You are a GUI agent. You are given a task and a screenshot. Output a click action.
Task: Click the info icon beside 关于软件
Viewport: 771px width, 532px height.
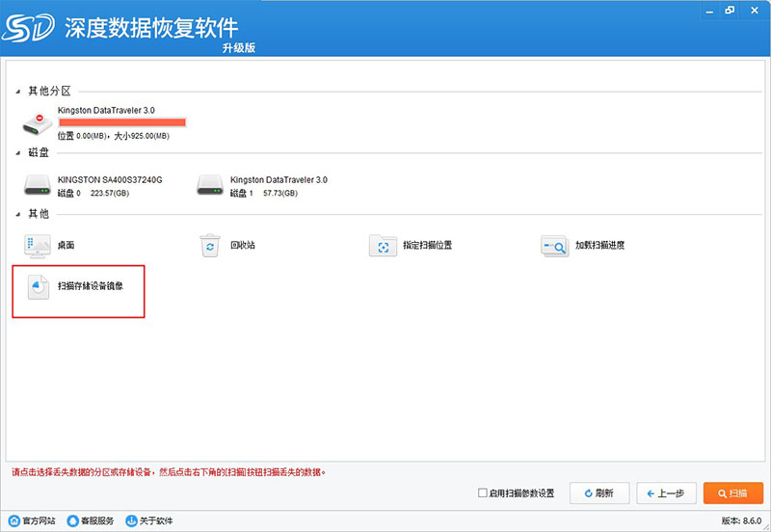tap(131, 520)
